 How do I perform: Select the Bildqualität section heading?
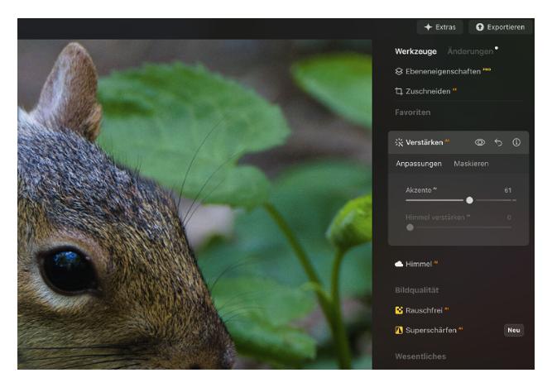(416, 290)
